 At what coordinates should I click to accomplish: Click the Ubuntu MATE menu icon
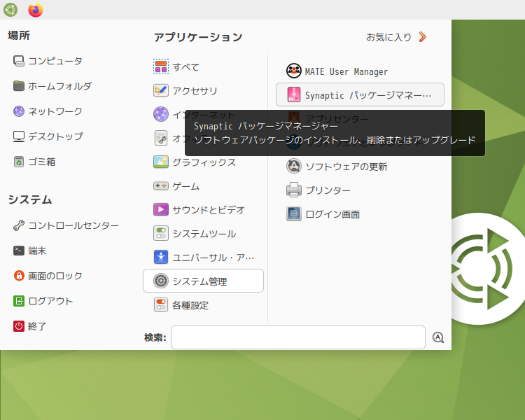10,10
